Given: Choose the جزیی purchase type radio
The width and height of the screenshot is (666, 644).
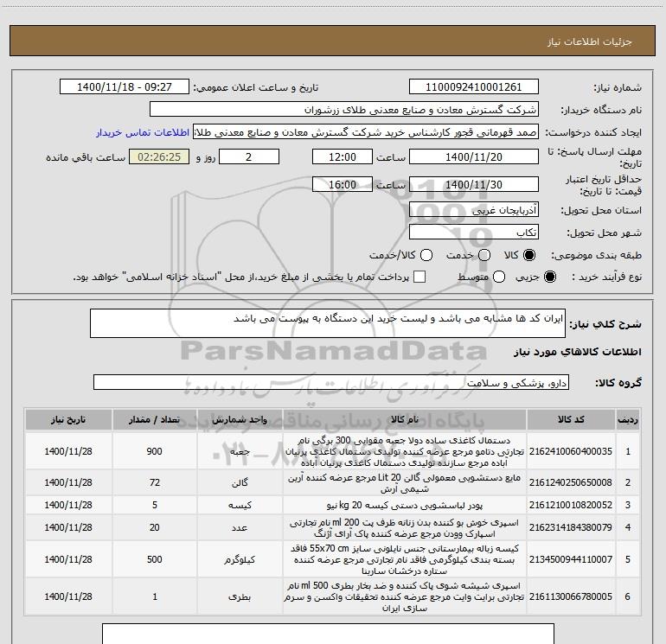Looking at the screenshot, I should pyautogui.click(x=549, y=277).
